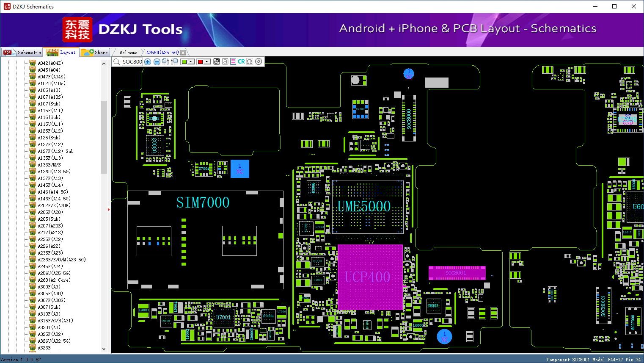Select A047F(A04S) in the model tree
The height and width of the screenshot is (363, 644).
click(52, 77)
